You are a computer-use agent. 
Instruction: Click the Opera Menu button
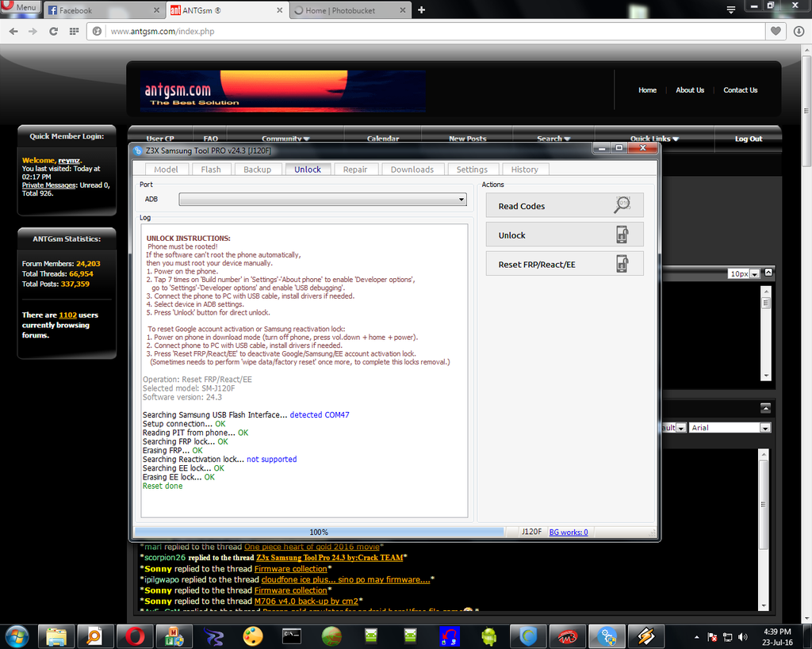pyautogui.click(x=20, y=7)
